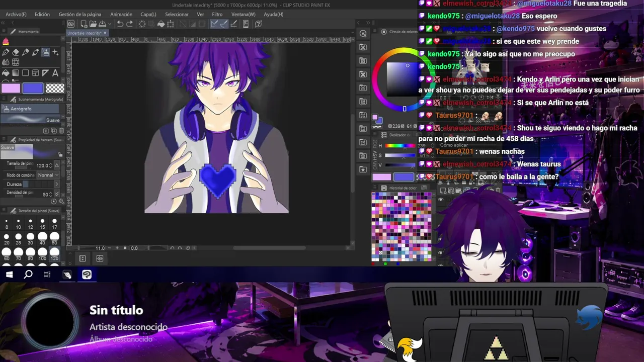Open the blending mode Normal dropdown
This screenshot has width=644, height=362.
click(47, 175)
